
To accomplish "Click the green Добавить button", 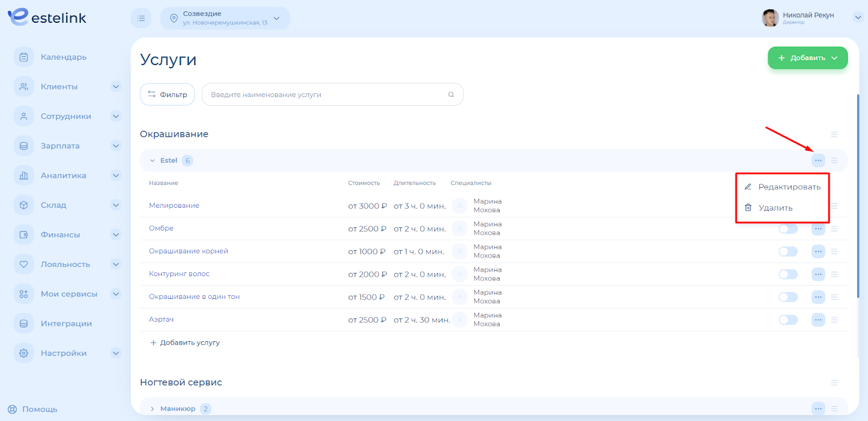I will click(807, 58).
